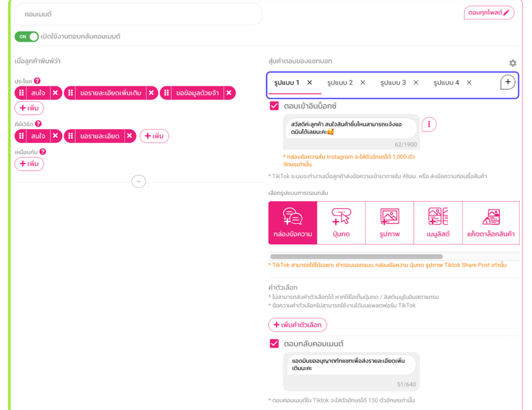532x410 pixels.
Task: Select the แค็ตตาล็อกสินค้า product catalog reply type
Action: [x=490, y=223]
